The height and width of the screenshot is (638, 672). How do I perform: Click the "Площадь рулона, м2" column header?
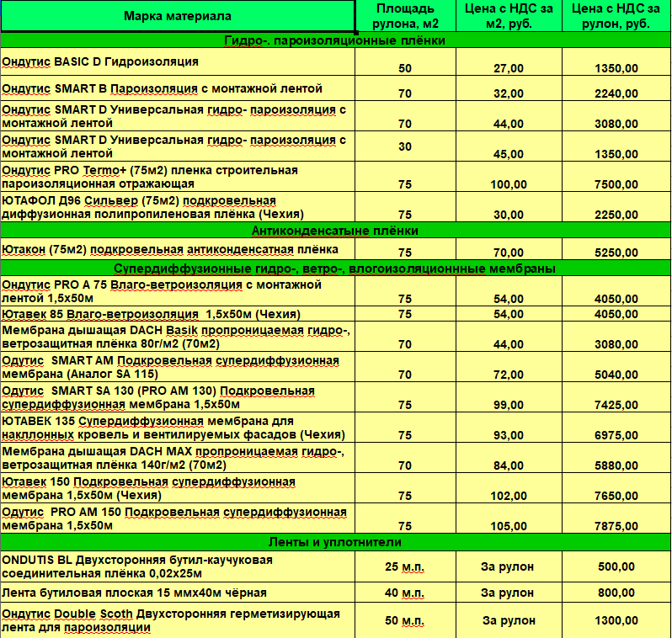pyautogui.click(x=405, y=16)
